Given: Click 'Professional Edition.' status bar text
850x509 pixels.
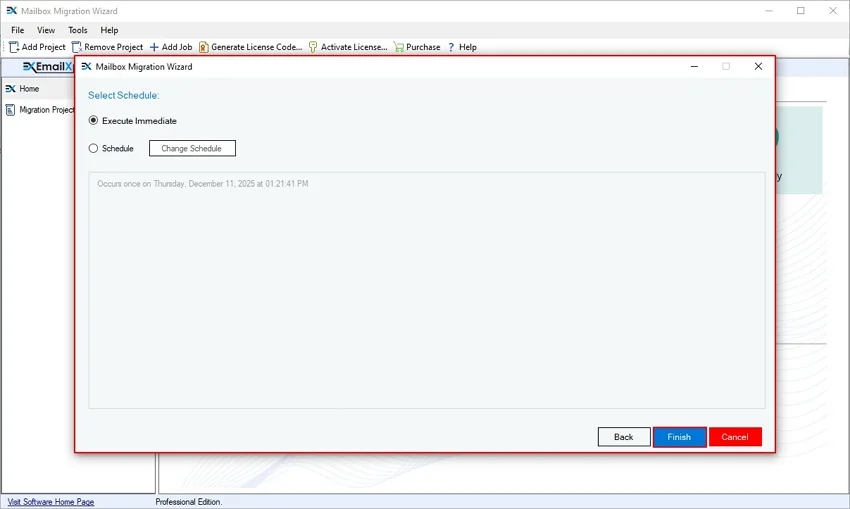Looking at the screenshot, I should coord(189,502).
